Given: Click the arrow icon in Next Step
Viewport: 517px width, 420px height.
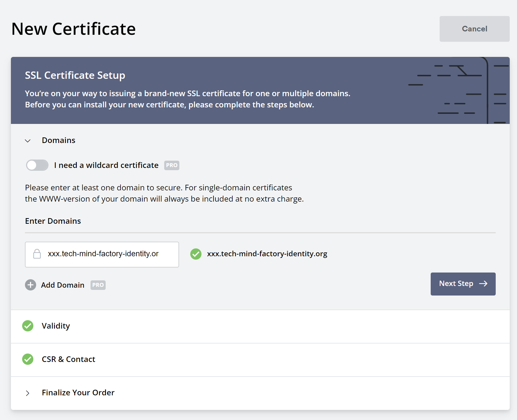Looking at the screenshot, I should point(483,284).
